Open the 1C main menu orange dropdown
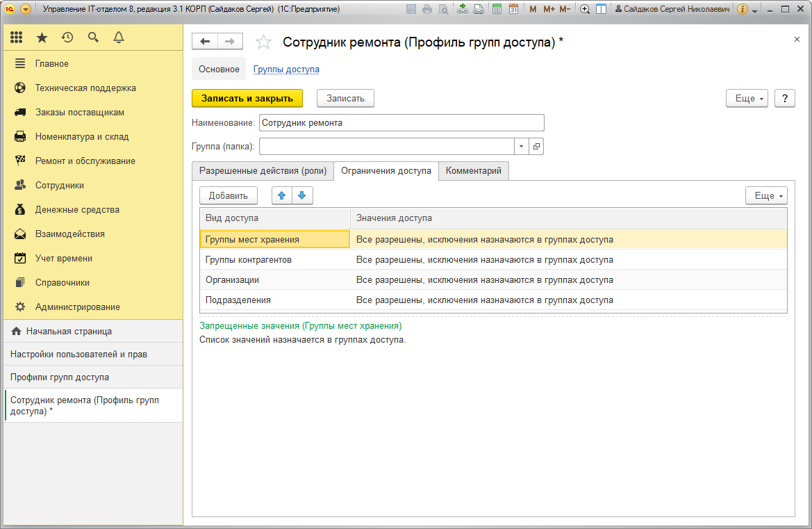 (26, 9)
